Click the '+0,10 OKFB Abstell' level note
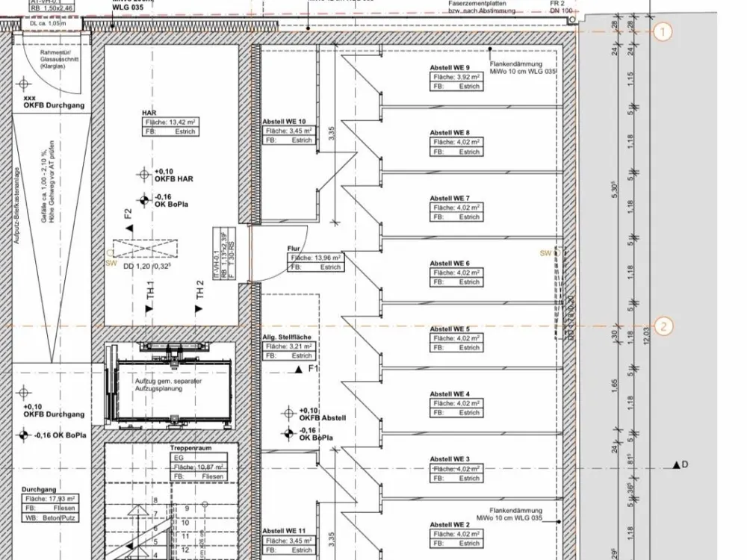 pos(322,414)
